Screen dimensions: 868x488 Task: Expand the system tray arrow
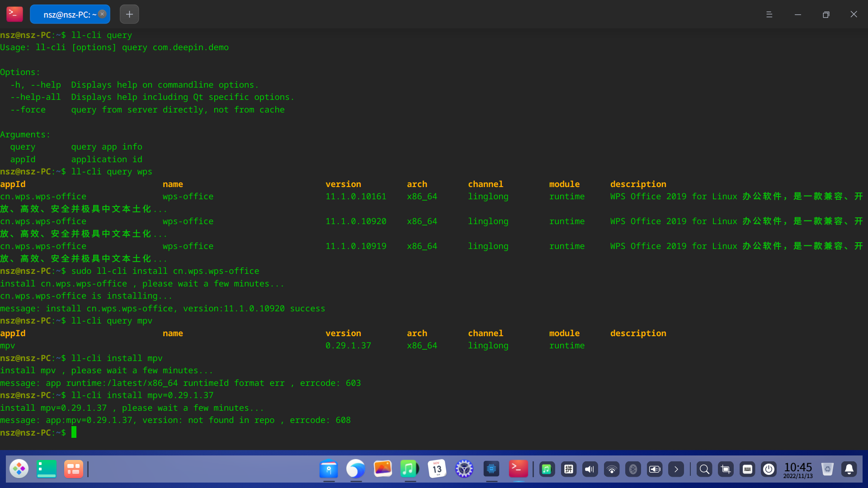pyautogui.click(x=676, y=469)
